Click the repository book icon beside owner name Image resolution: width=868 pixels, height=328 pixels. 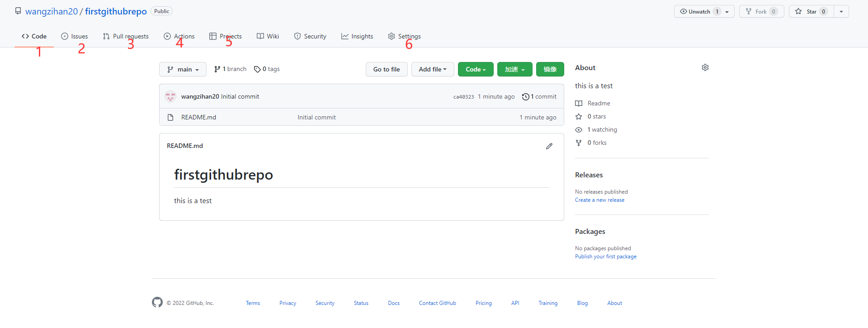click(x=18, y=11)
